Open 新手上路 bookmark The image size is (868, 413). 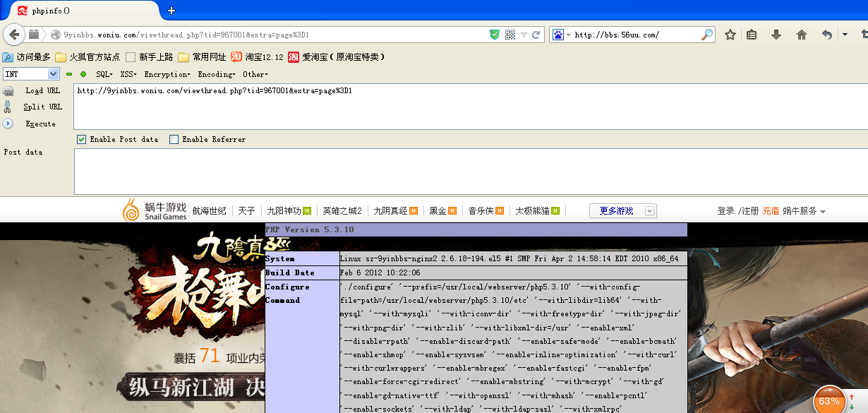coord(149,57)
